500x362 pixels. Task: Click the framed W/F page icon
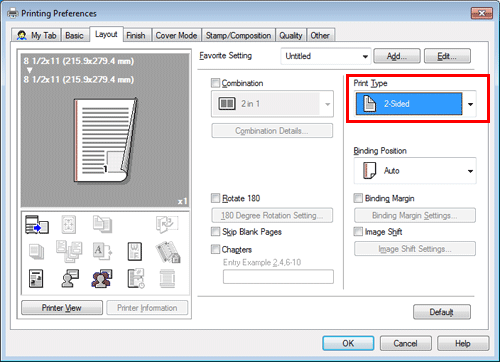(x=135, y=251)
